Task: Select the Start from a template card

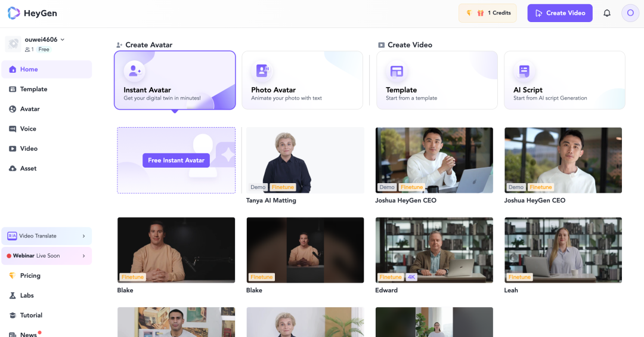Action: click(x=437, y=80)
